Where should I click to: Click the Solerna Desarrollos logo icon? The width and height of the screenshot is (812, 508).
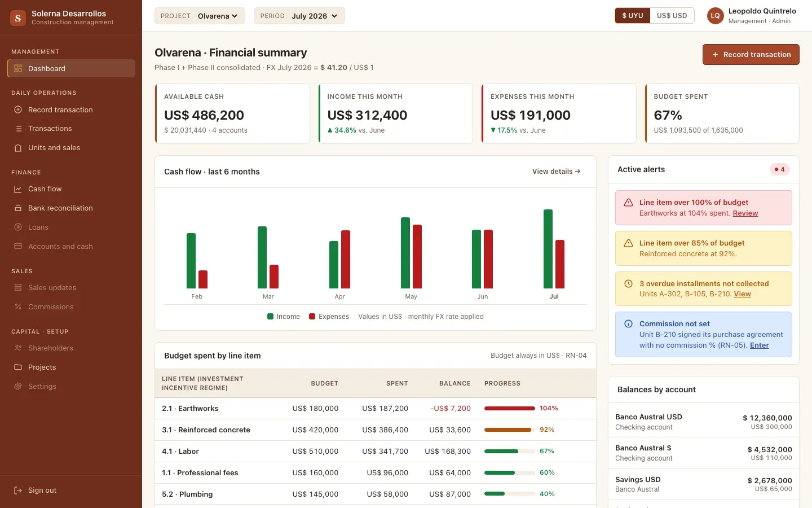coord(18,18)
